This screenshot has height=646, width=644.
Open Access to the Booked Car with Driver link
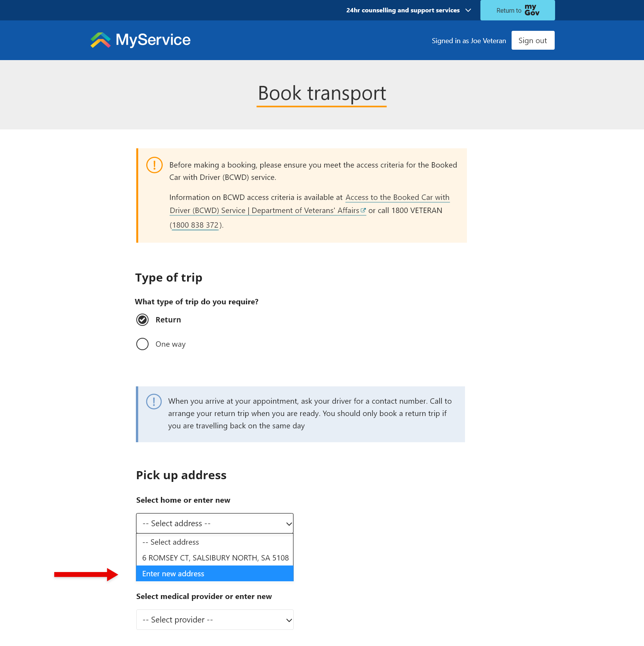click(x=397, y=197)
